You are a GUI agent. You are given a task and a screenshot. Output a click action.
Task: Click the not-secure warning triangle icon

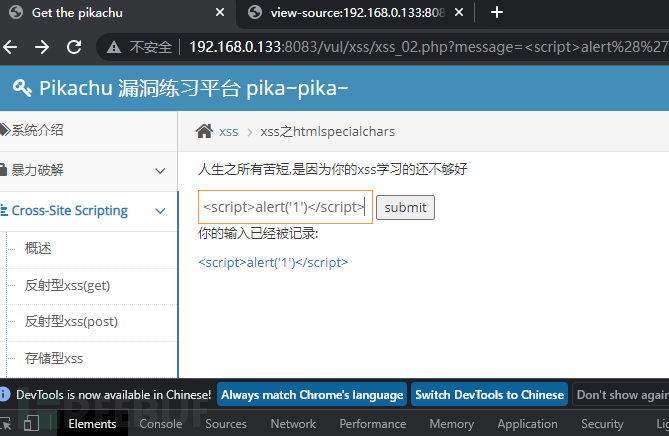114,47
